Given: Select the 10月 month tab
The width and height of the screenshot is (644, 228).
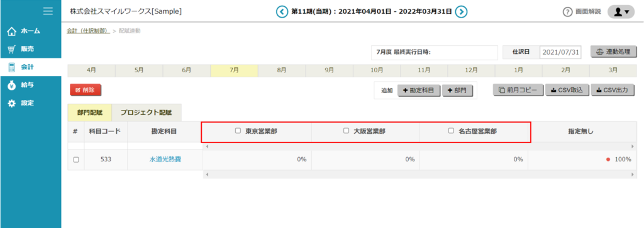Looking at the screenshot, I should [x=377, y=70].
